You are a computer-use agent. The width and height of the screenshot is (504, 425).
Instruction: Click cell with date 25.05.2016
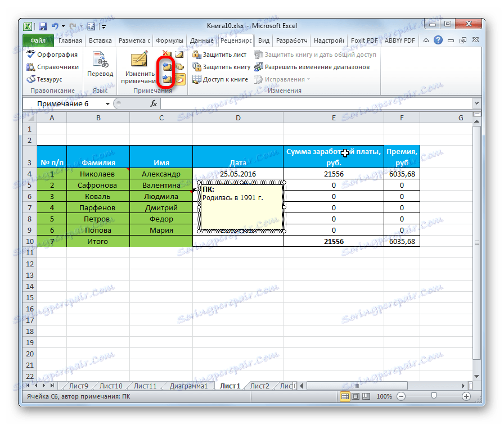coord(238,174)
